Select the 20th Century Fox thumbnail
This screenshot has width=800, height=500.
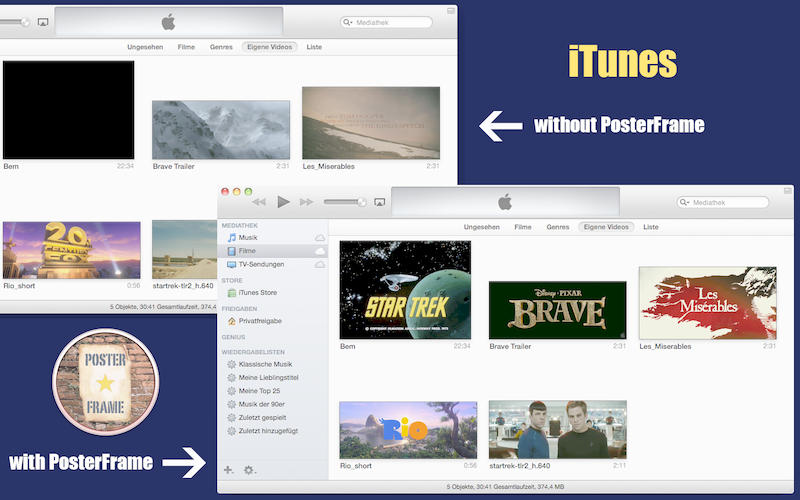pos(71,250)
